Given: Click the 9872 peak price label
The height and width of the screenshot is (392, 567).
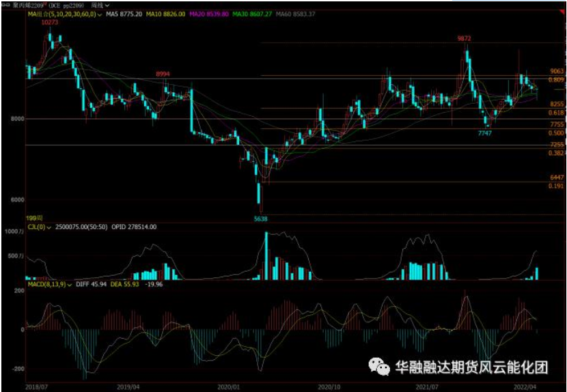Looking at the screenshot, I should pyautogui.click(x=464, y=38).
